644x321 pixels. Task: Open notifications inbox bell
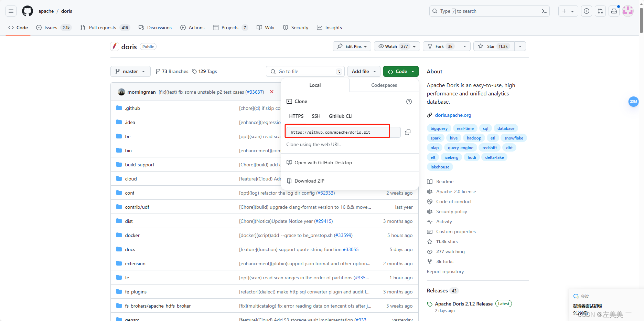point(614,11)
